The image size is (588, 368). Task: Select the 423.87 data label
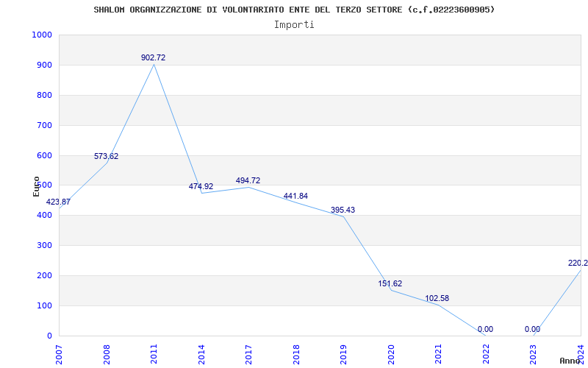[58, 202]
